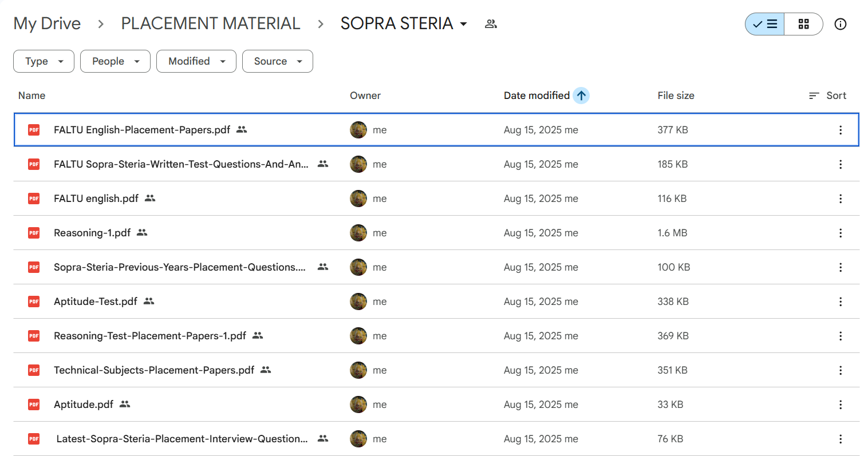Click the 1.6 MB file size value
The height and width of the screenshot is (456, 868).
[672, 233]
